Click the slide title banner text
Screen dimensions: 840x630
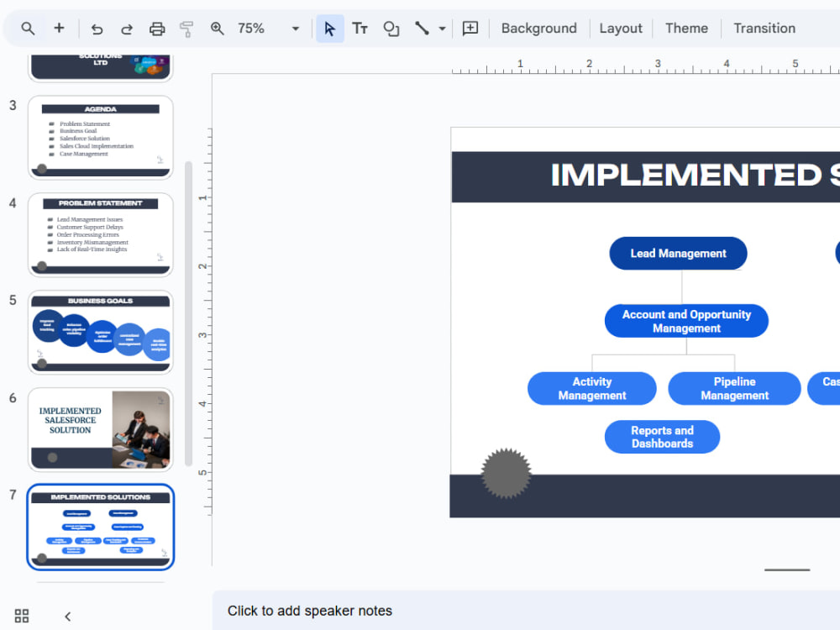tap(696, 176)
